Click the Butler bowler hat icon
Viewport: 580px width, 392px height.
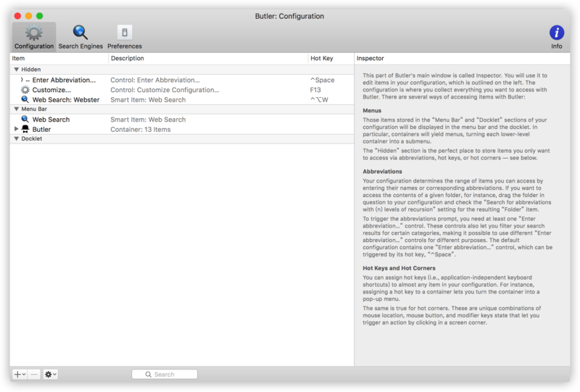coord(25,129)
